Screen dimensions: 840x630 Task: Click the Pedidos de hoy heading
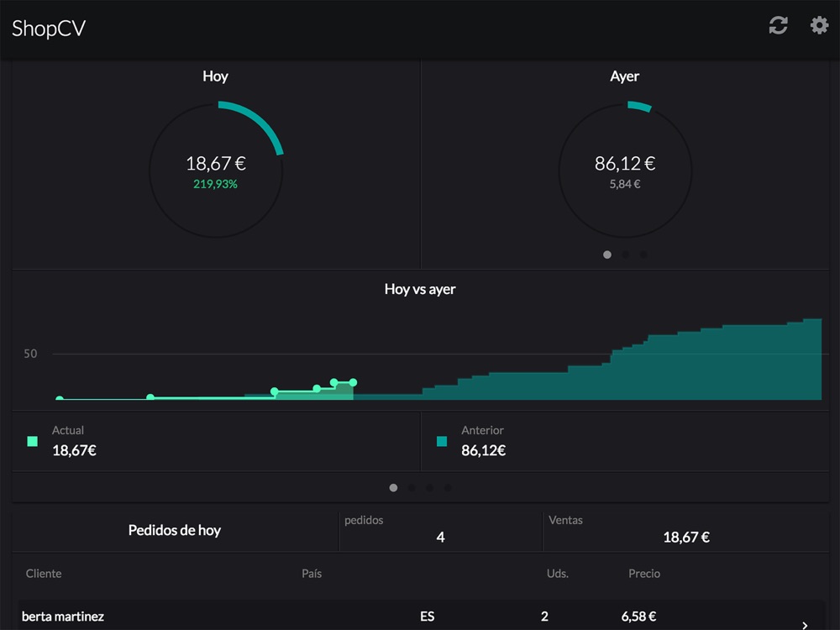coord(175,530)
